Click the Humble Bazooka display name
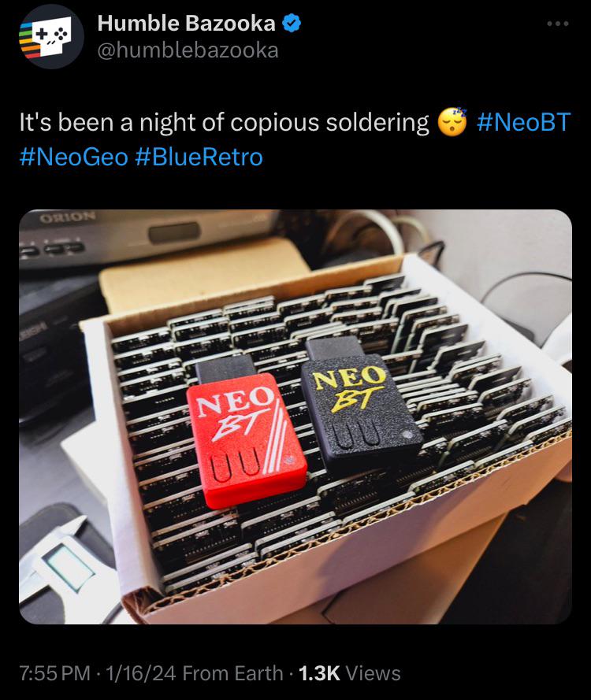Image resolution: width=591 pixels, height=700 pixels. click(x=186, y=23)
